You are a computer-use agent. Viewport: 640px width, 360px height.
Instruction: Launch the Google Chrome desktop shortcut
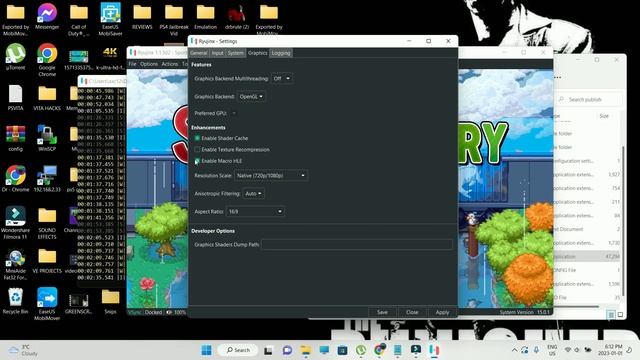click(47, 59)
